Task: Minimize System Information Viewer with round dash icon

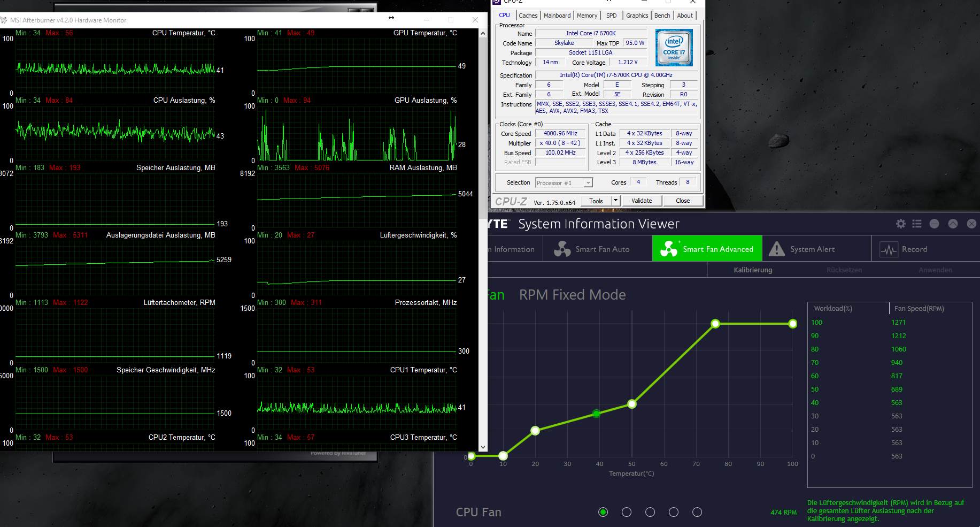Action: point(935,224)
